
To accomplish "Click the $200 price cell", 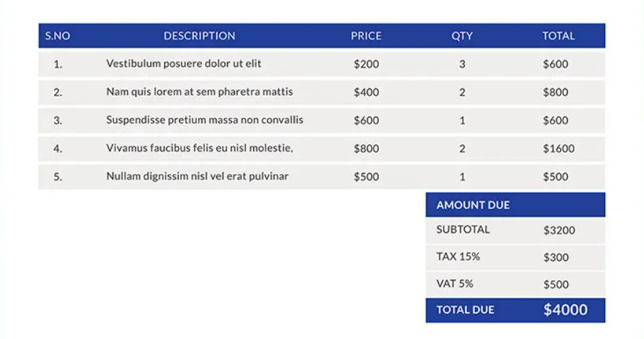I will coord(366,64).
